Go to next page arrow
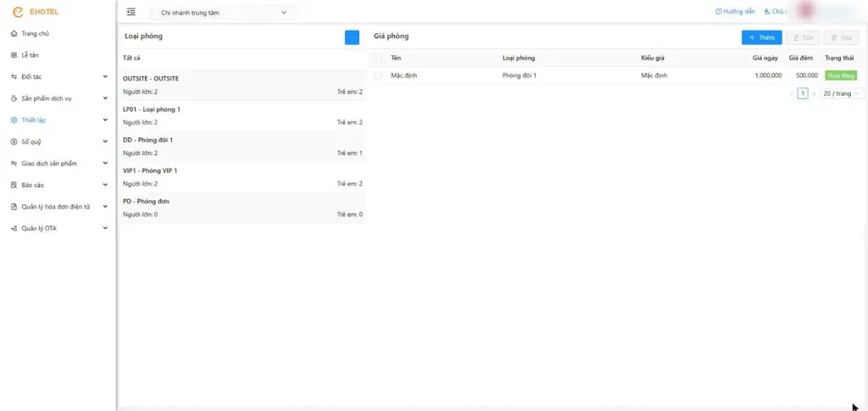The image size is (868, 411). click(813, 93)
